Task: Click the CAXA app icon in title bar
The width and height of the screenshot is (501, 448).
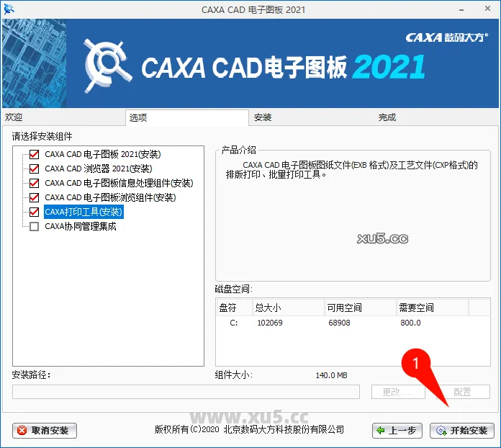Action: [x=9, y=9]
